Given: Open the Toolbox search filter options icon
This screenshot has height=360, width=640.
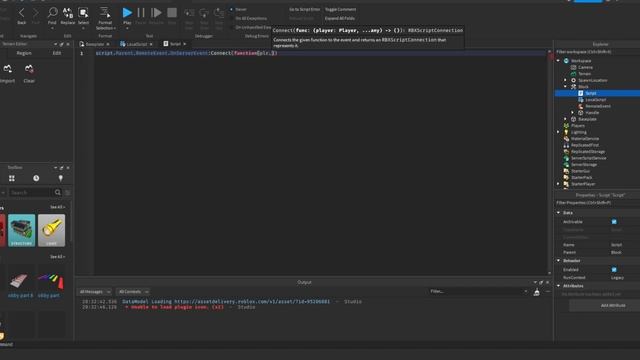Looking at the screenshot, I should [x=68, y=192].
